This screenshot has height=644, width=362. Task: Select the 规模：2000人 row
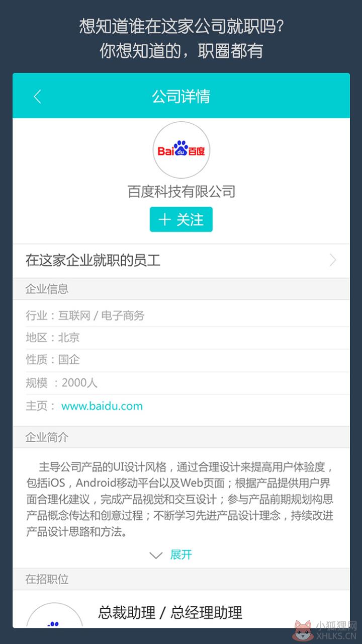[181, 383]
